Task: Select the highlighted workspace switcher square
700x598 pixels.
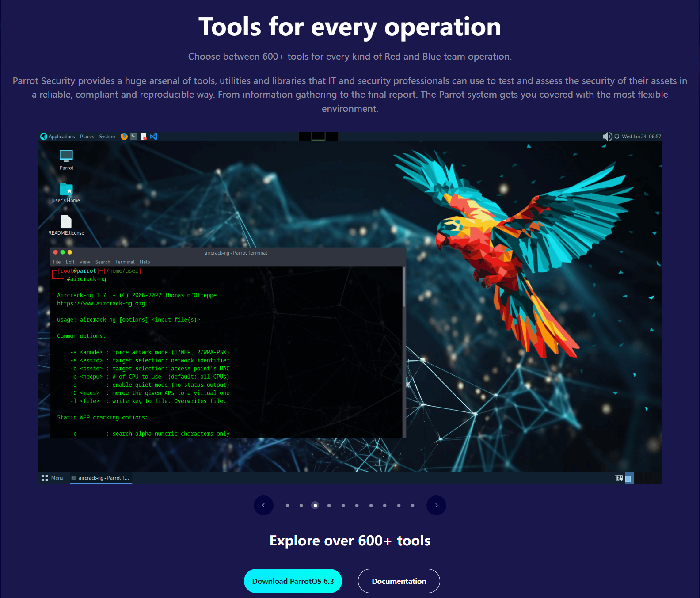Action: click(629, 478)
